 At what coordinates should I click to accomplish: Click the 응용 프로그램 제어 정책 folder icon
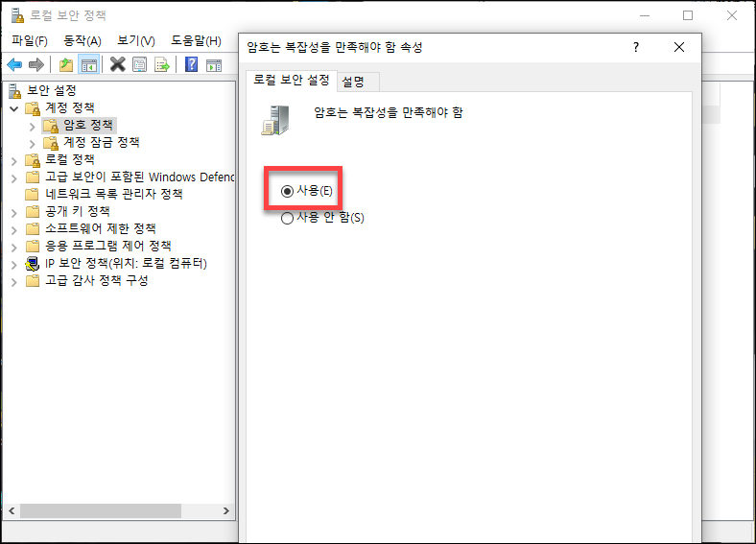[33, 246]
